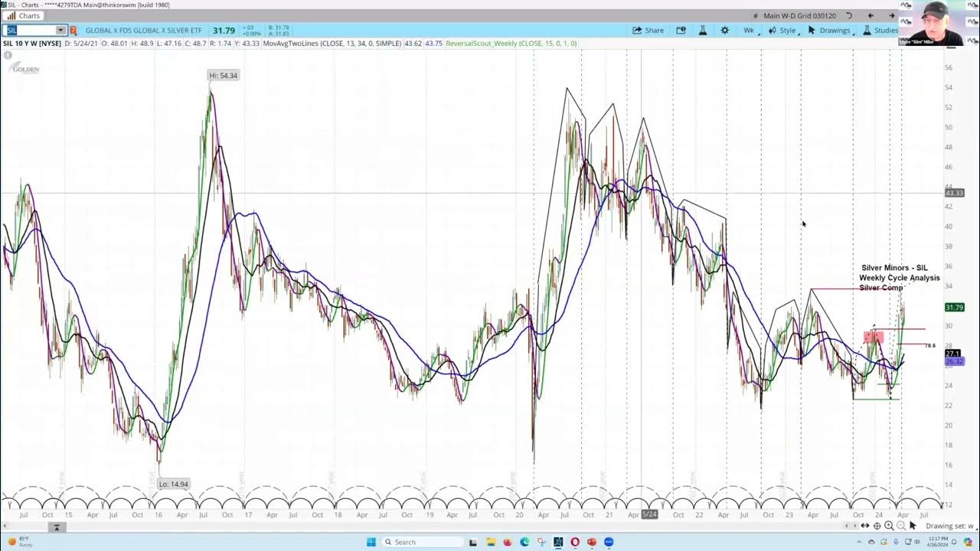This screenshot has width=980, height=551.
Task: Click the last price 31.79
Action: pos(224,31)
